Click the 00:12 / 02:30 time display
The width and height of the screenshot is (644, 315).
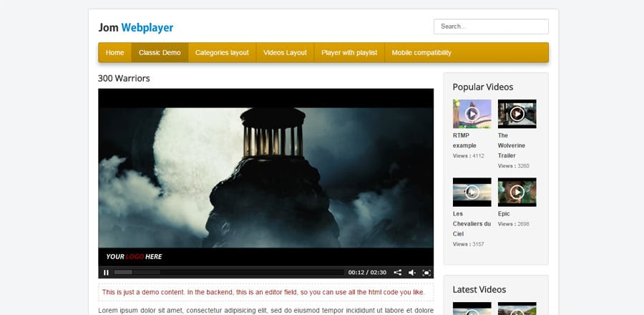367,272
